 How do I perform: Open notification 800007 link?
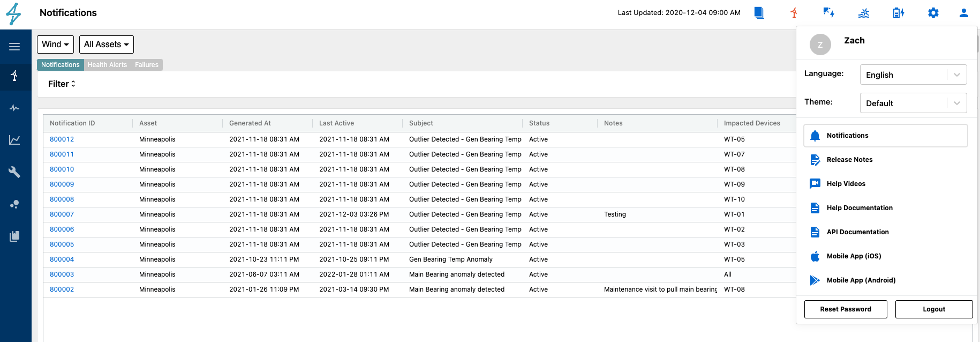(x=62, y=214)
